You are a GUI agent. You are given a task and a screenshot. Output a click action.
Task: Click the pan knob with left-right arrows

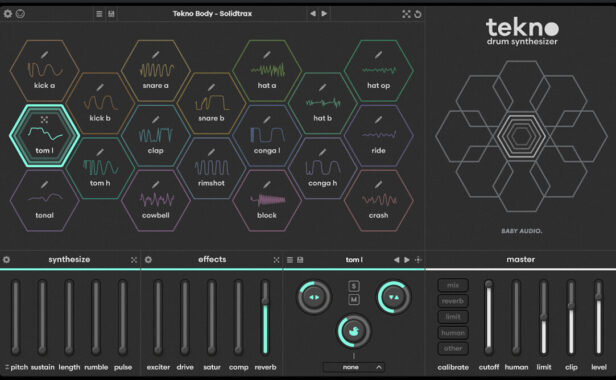[x=314, y=297]
